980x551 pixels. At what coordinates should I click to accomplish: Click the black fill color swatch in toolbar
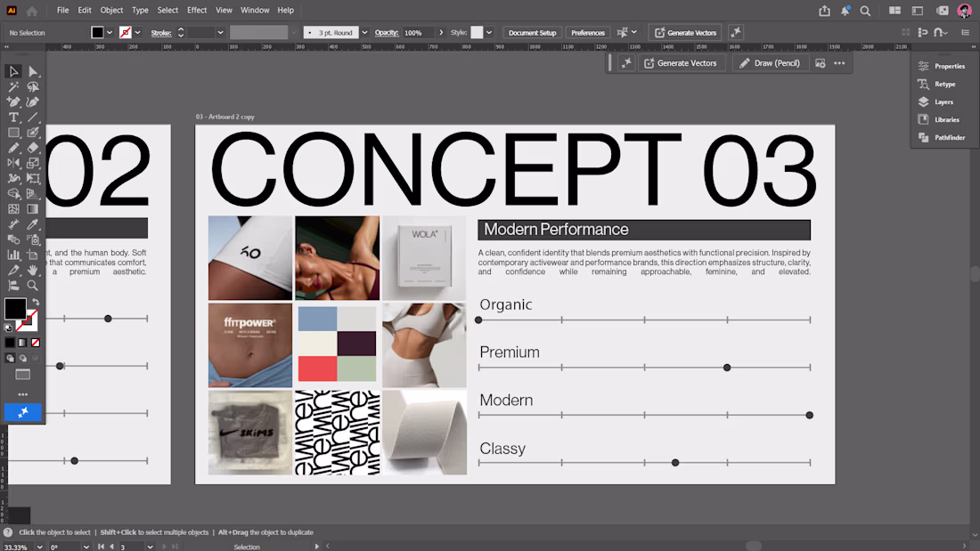click(16, 309)
